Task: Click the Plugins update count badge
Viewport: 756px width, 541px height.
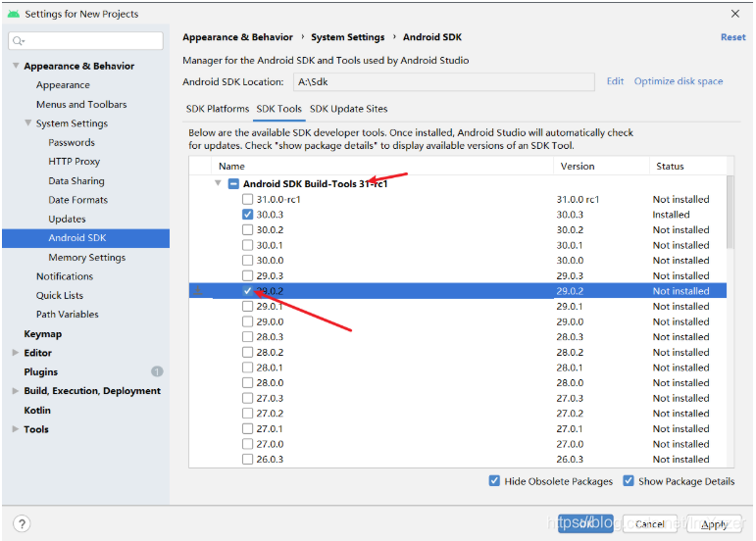Action: (x=157, y=371)
